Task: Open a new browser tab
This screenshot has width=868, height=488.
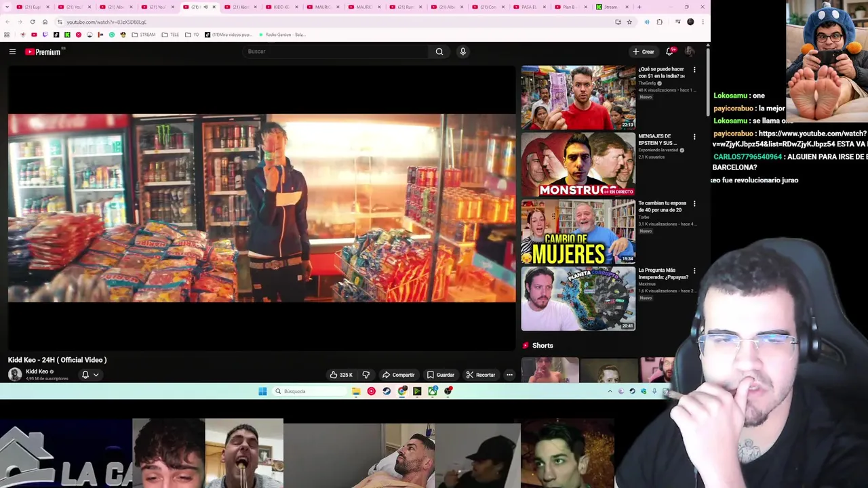Action: (x=639, y=7)
